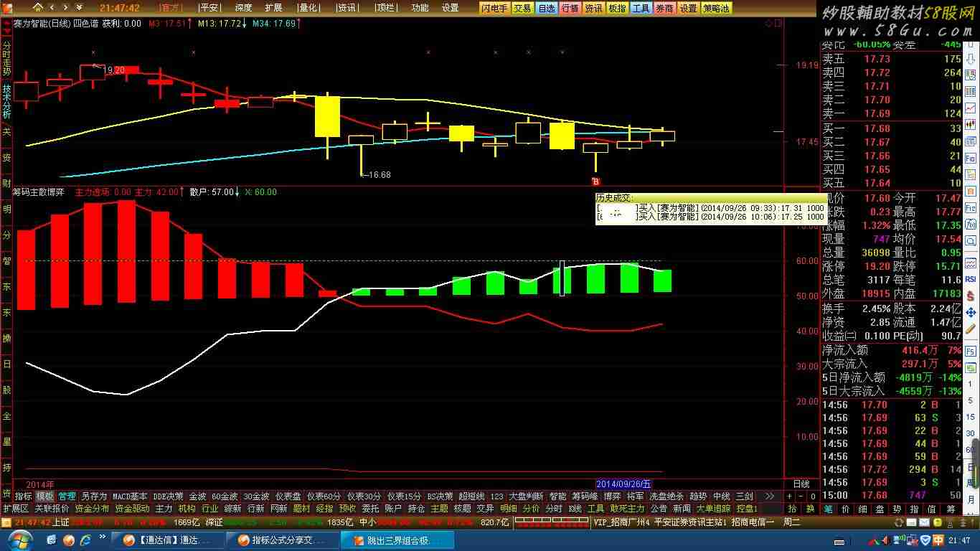
Task: Open the 深度 menu
Action: click(x=243, y=8)
